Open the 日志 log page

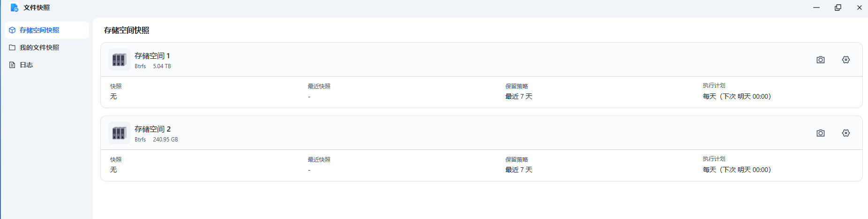(x=26, y=65)
